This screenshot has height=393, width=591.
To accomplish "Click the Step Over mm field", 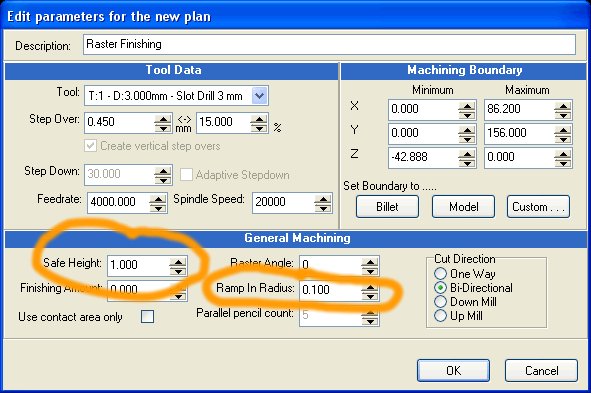I will [x=119, y=123].
